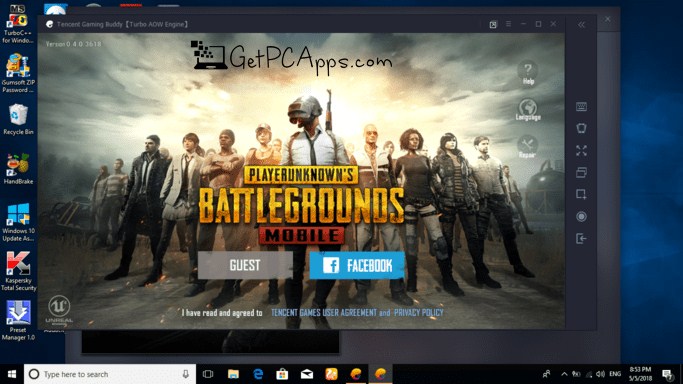Log in with the FACEBOOK button
The image size is (683, 384).
click(357, 265)
